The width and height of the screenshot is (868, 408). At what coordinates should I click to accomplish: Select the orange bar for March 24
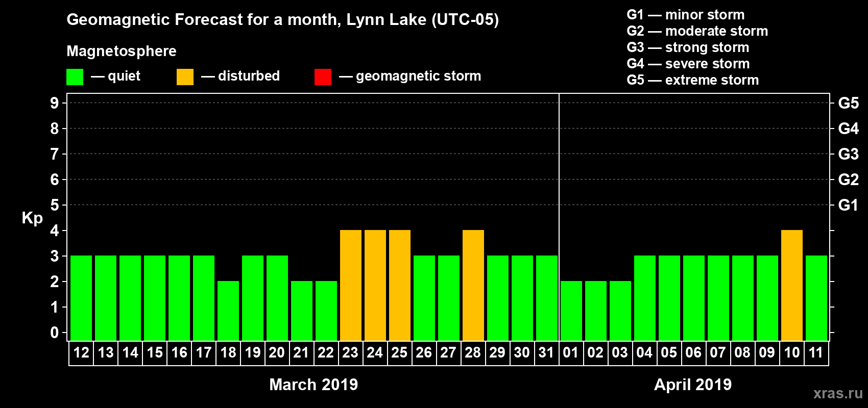tap(375, 285)
